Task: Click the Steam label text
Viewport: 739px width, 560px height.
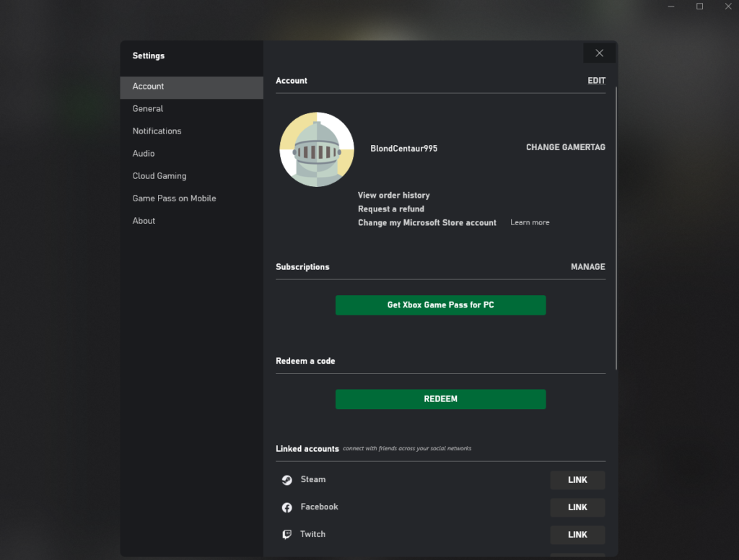Action: tap(313, 479)
